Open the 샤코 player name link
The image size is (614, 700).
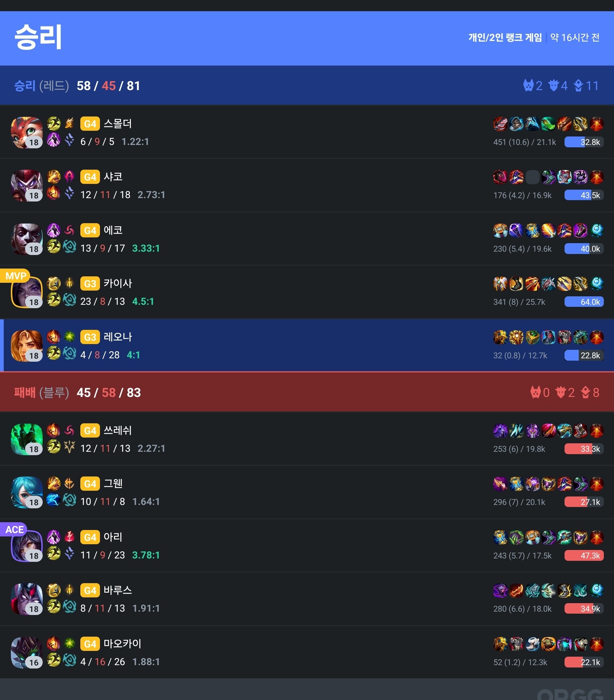(x=113, y=177)
